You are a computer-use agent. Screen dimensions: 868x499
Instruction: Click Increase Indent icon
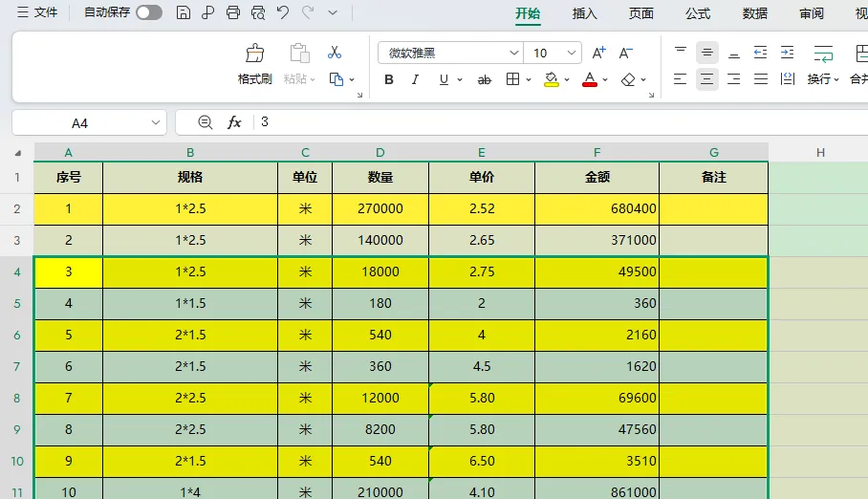click(x=787, y=53)
